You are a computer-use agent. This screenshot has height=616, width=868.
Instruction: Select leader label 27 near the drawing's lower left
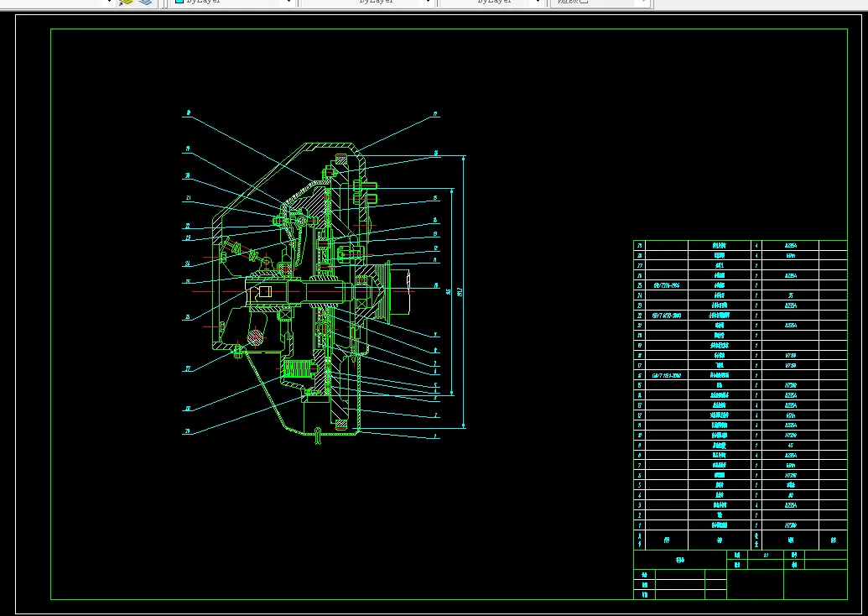point(188,368)
